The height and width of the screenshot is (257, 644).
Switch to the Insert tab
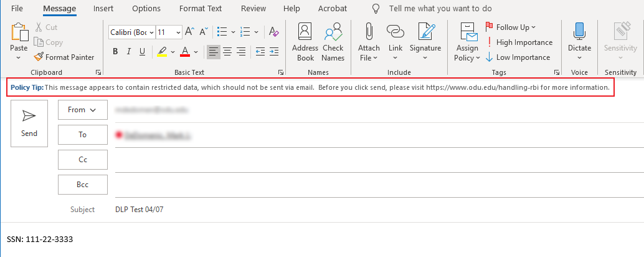click(x=103, y=9)
